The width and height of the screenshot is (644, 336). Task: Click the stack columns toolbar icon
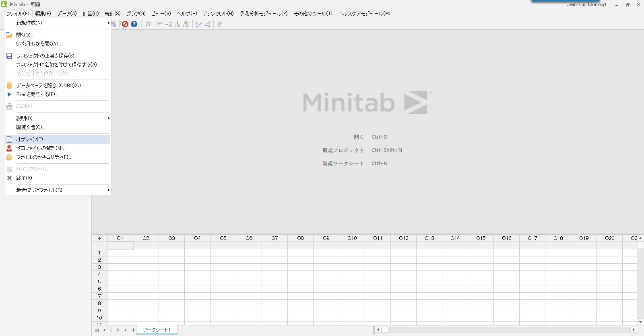(x=160, y=24)
